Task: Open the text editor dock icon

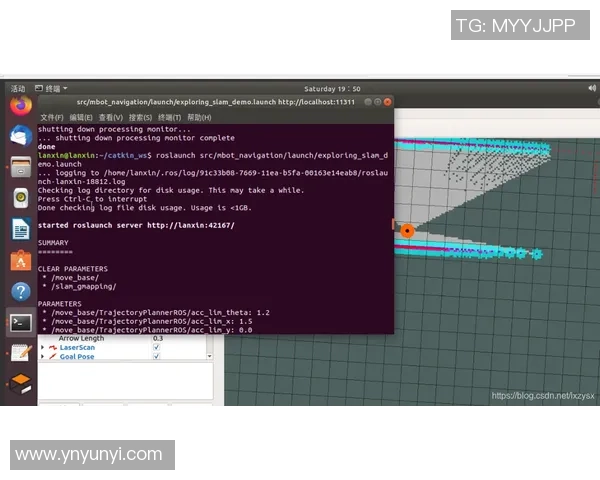Action: point(20,353)
